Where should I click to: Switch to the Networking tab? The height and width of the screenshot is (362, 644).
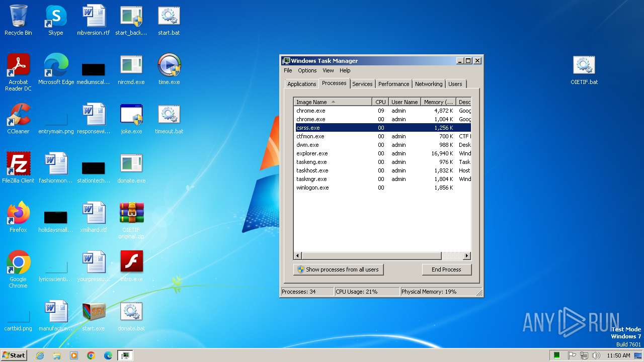[429, 84]
